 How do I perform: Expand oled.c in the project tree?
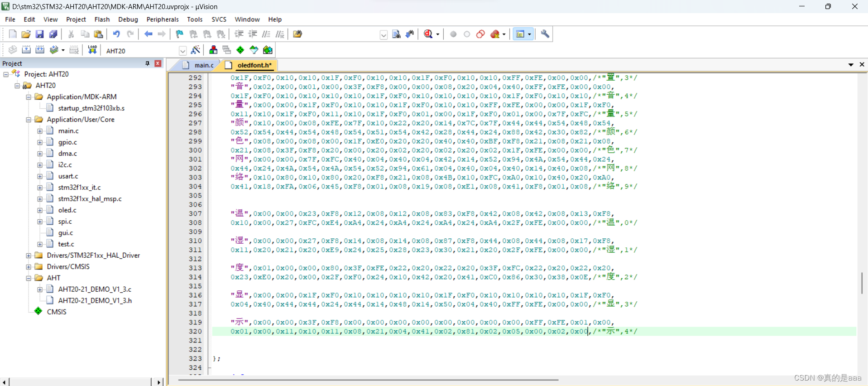[x=40, y=210]
